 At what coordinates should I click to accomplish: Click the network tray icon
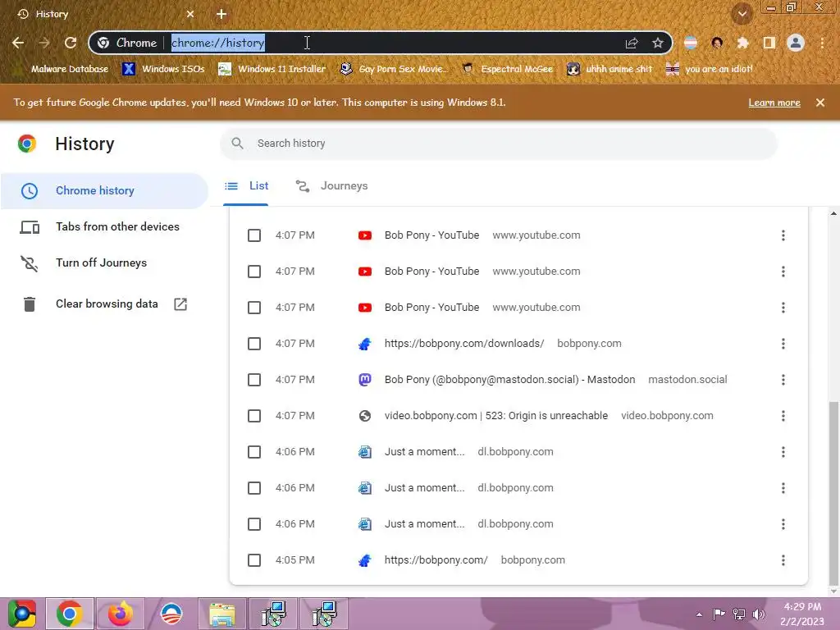point(739,614)
